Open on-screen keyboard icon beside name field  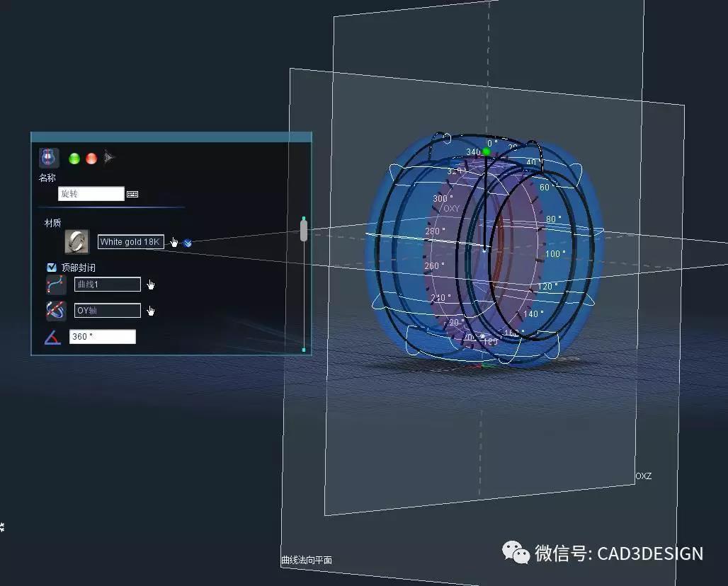point(132,194)
